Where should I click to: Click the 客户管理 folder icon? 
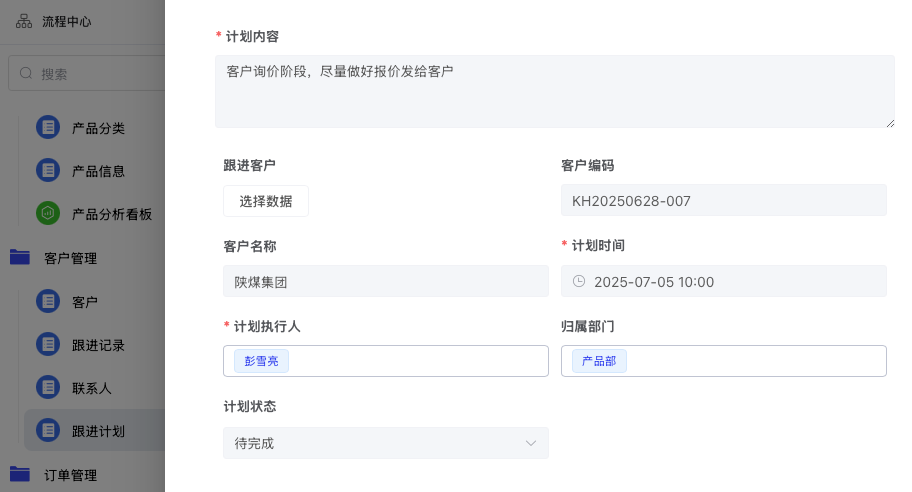point(20,257)
